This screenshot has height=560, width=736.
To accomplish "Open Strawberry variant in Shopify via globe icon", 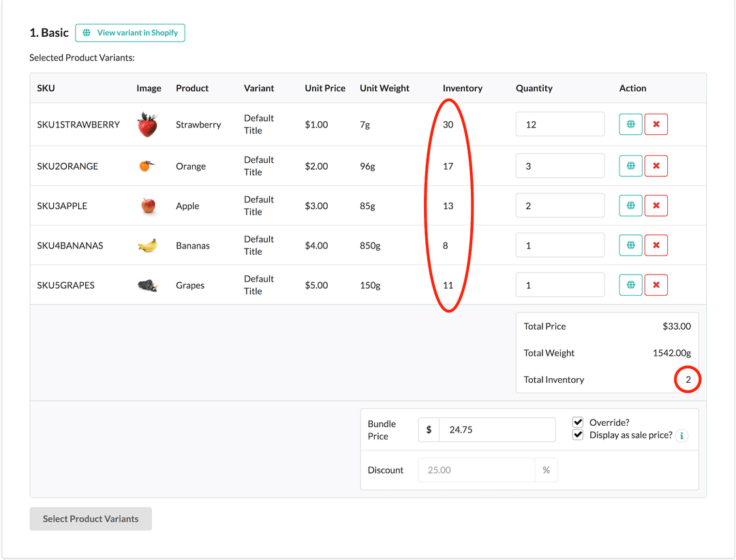I will 630,124.
